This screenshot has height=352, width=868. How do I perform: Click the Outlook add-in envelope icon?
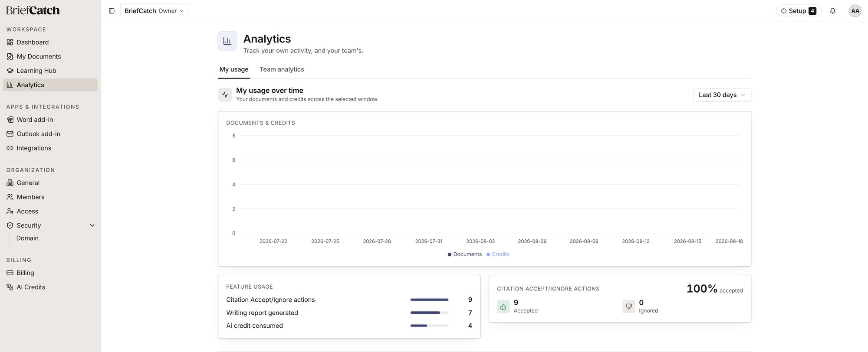(10, 134)
